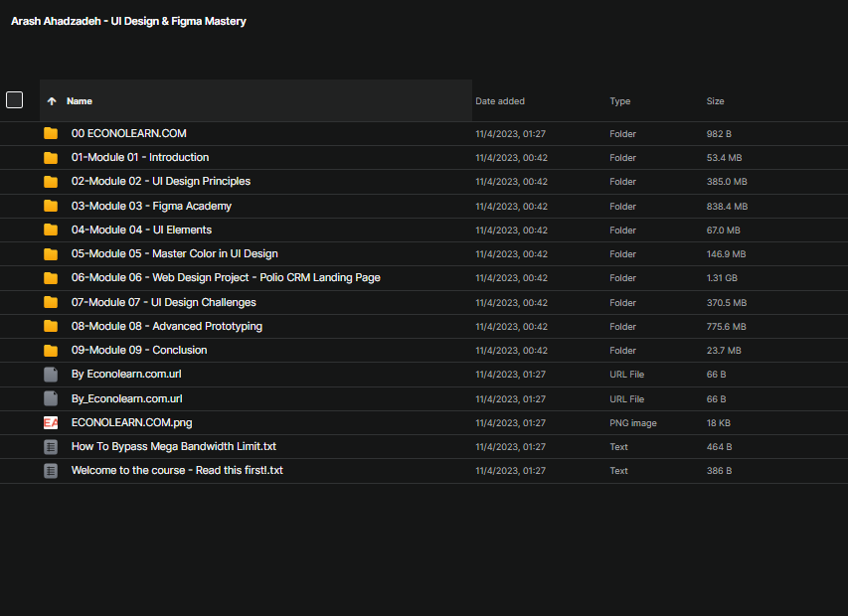Screen dimensions: 848x616
Task: Toggle the sort arrow beside the Name header
Action: point(52,101)
